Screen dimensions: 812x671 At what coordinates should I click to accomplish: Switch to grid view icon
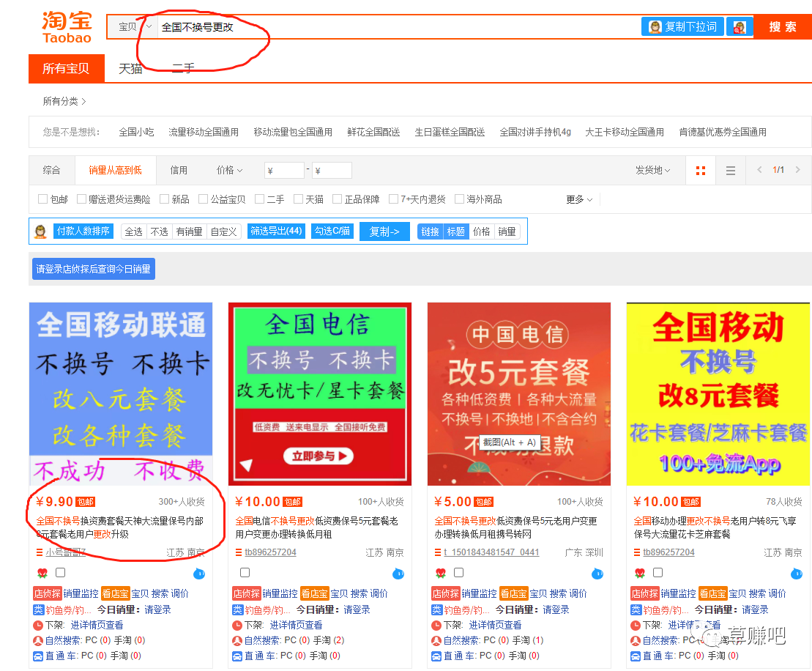pyautogui.click(x=701, y=171)
